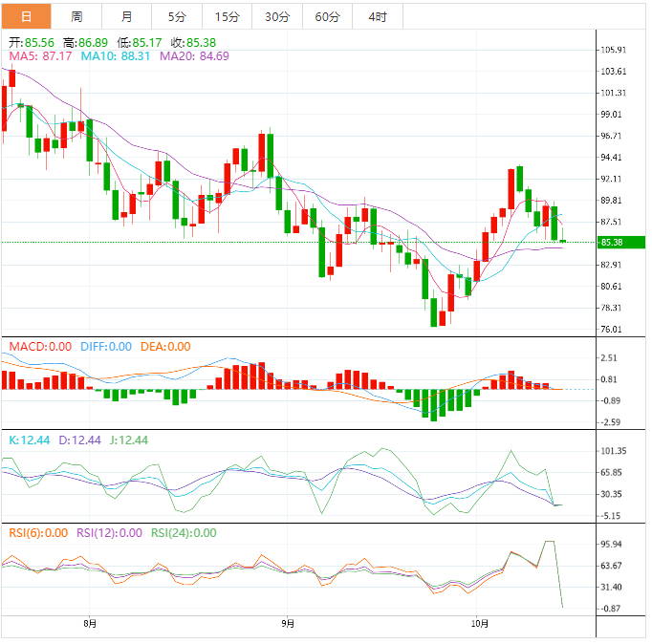Viewport: 652px width, 644px height.
Task: Click the K:12.44 indicator label
Action: pos(30,440)
